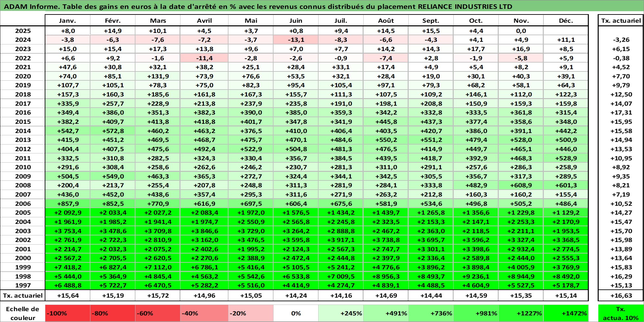This screenshot has height=322, width=644.
Task: Click the Août column header
Action: (386, 20)
